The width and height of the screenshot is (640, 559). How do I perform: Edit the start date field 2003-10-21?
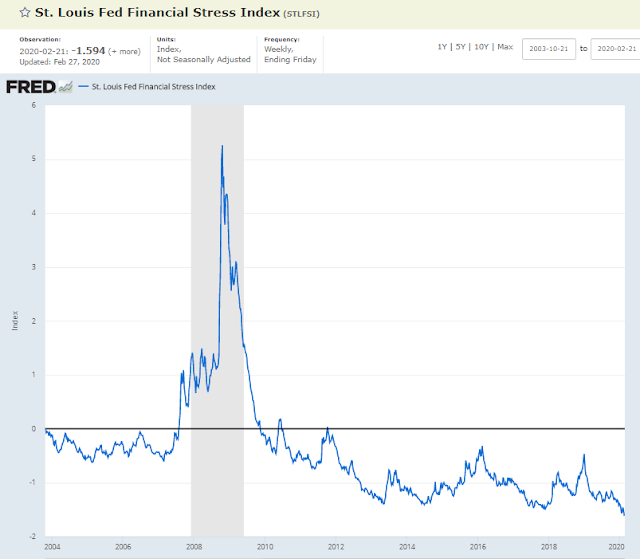(549, 49)
